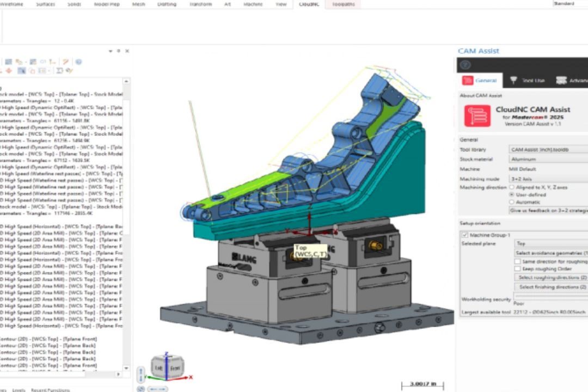Click the Left face of the view cube
Viewport: 588px width, 392px height.
[158, 368]
